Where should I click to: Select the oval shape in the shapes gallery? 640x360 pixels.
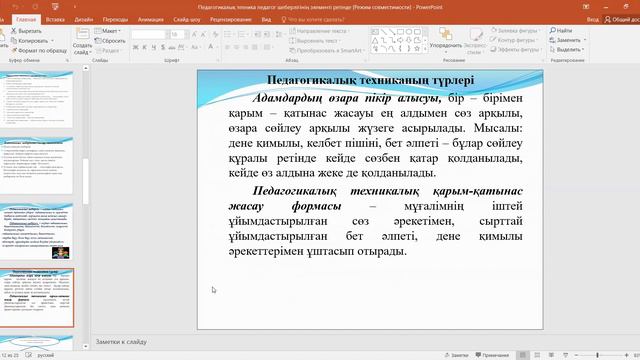tap(409, 32)
